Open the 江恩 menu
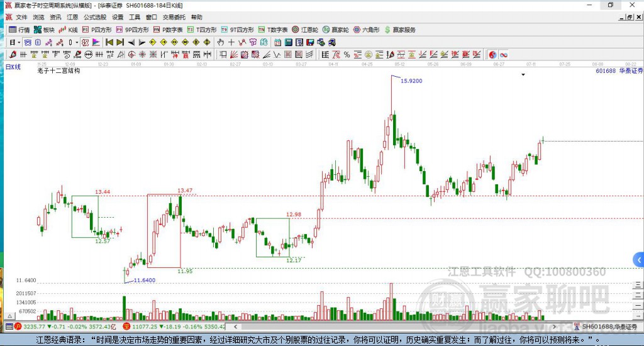This screenshot has height=346, width=644. pyautogui.click(x=72, y=17)
